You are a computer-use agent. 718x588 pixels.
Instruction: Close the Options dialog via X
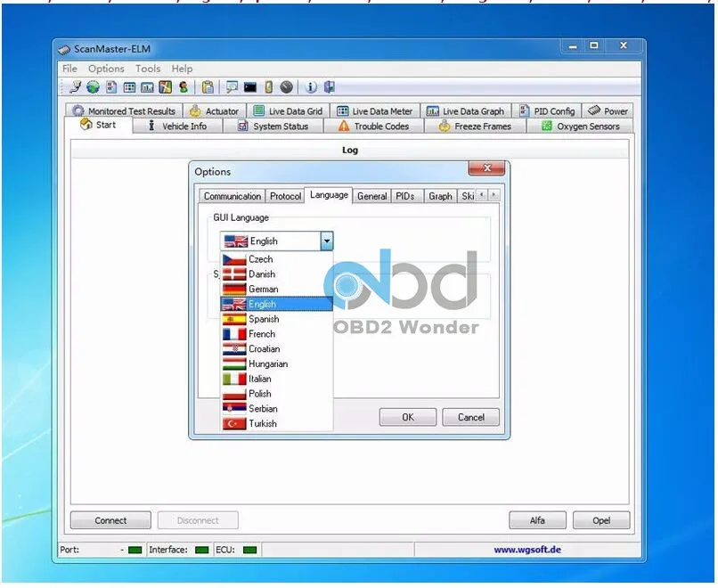click(x=486, y=168)
